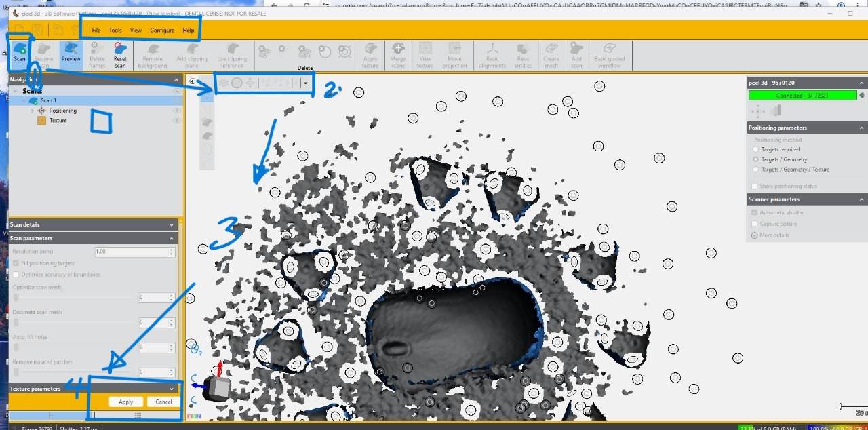This screenshot has height=430, width=868.
Task: Open the Basic alignments tool
Action: (x=492, y=56)
